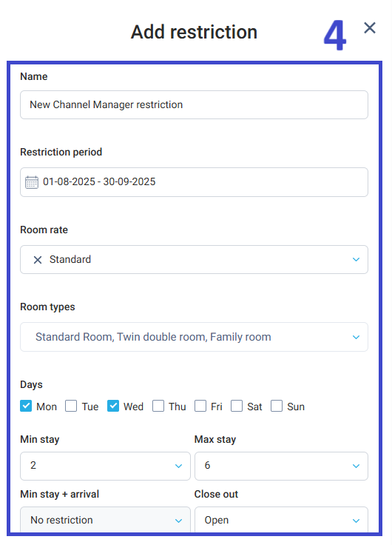
Task: Open the Room types selection box
Action: pyautogui.click(x=194, y=337)
